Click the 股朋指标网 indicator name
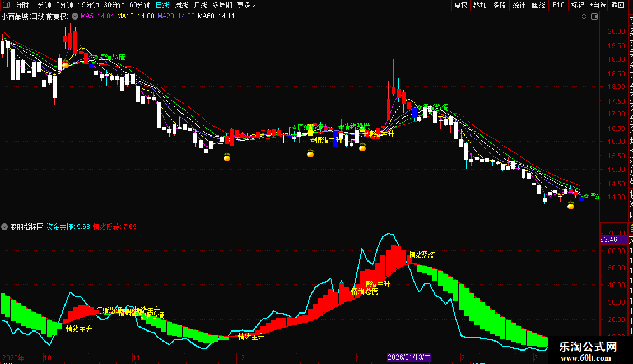This screenshot has width=633, height=364. tap(27, 227)
